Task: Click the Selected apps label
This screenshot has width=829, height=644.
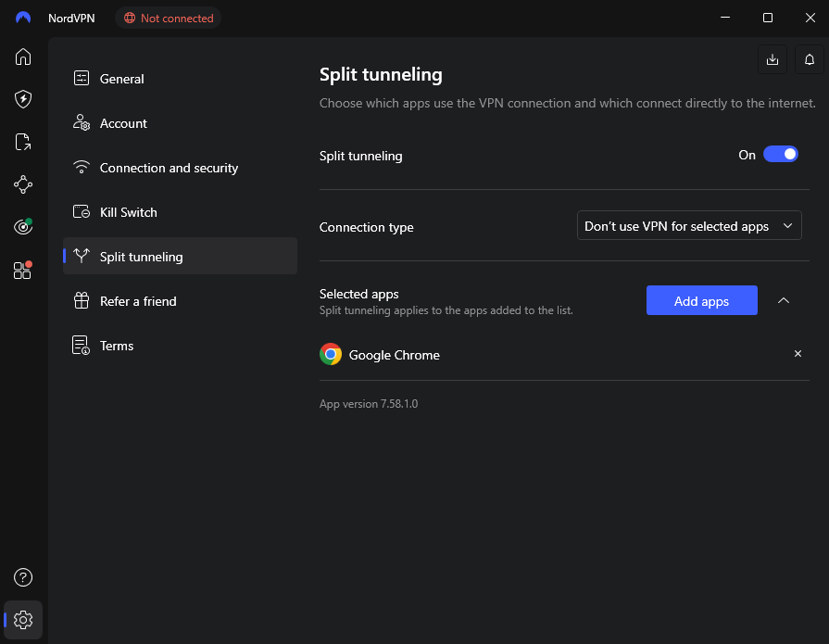Action: click(359, 294)
